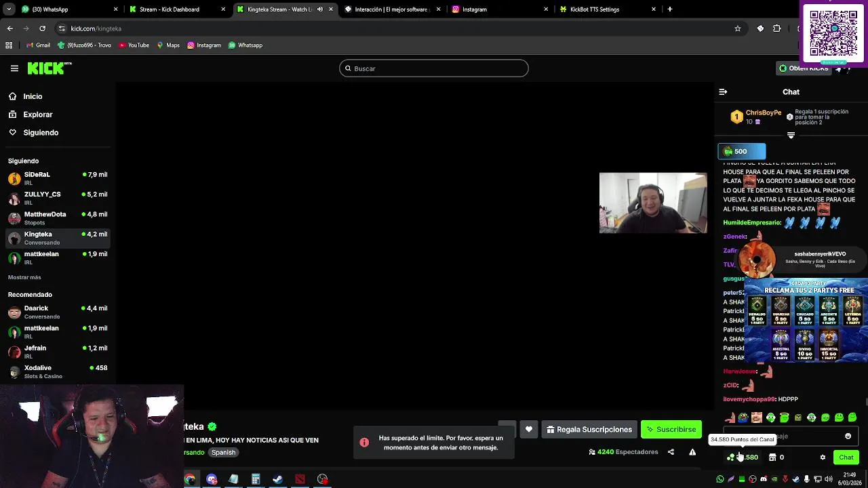
Task: Open the Trovo fuzo696 bookmark
Action: coord(84,45)
